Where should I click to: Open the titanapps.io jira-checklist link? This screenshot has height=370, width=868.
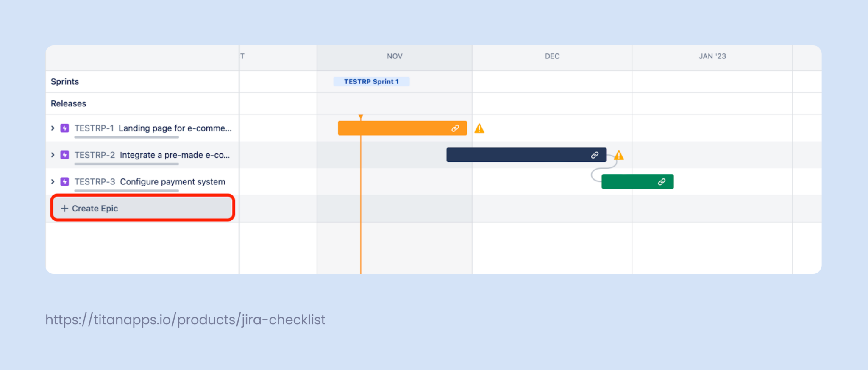click(x=185, y=320)
